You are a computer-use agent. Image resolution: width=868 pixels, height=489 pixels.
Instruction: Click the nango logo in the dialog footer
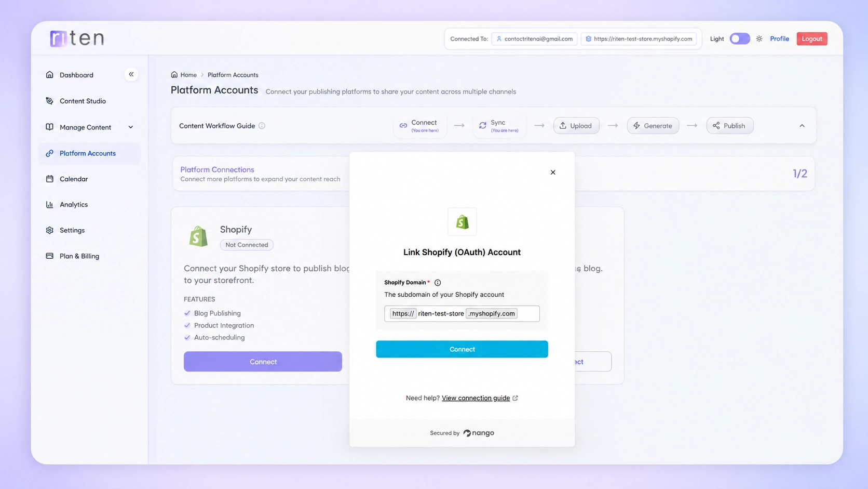(479, 433)
